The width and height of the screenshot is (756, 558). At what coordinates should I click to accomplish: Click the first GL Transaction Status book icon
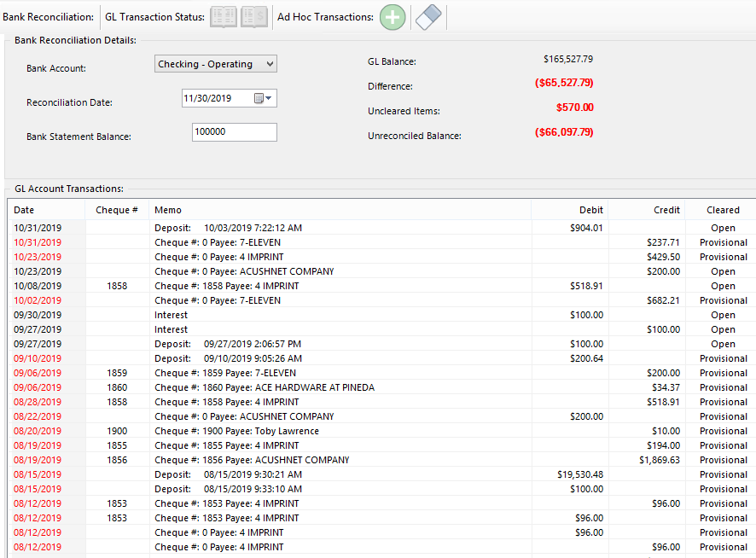[x=224, y=17]
